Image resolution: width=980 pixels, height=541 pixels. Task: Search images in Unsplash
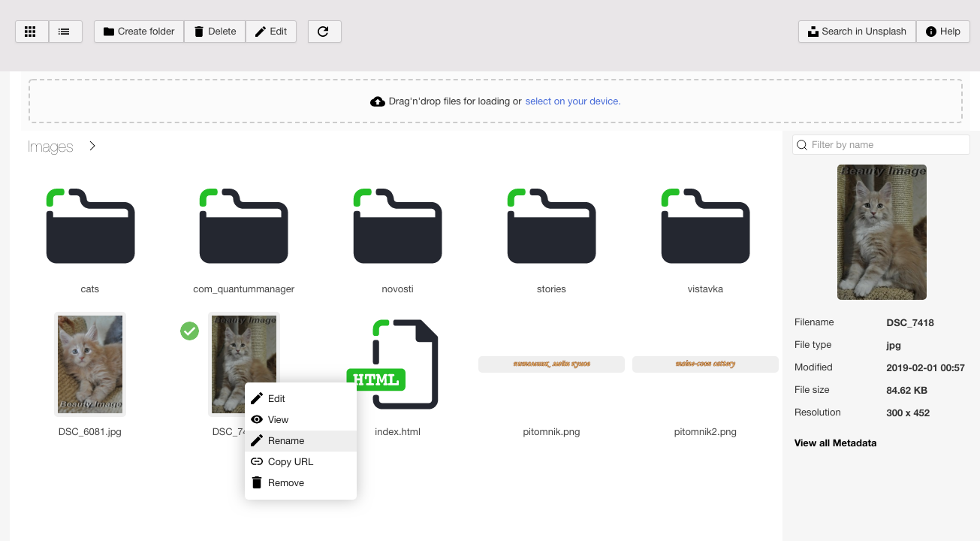pos(856,31)
